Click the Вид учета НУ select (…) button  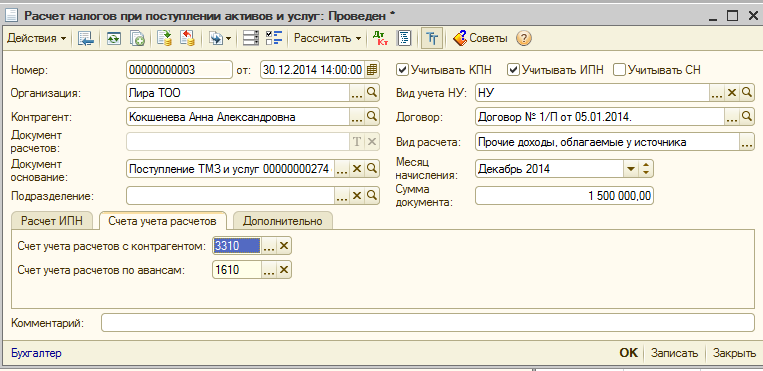(717, 93)
